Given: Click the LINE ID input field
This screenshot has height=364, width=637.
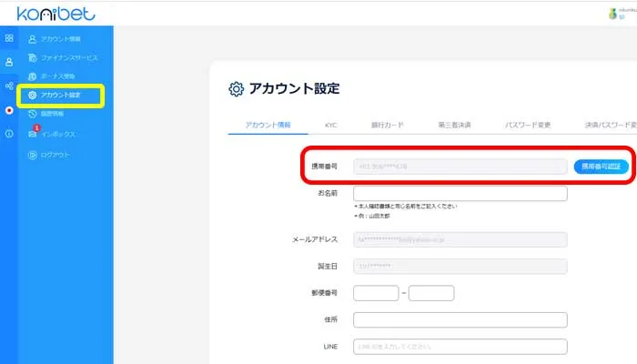Looking at the screenshot, I should [460, 346].
